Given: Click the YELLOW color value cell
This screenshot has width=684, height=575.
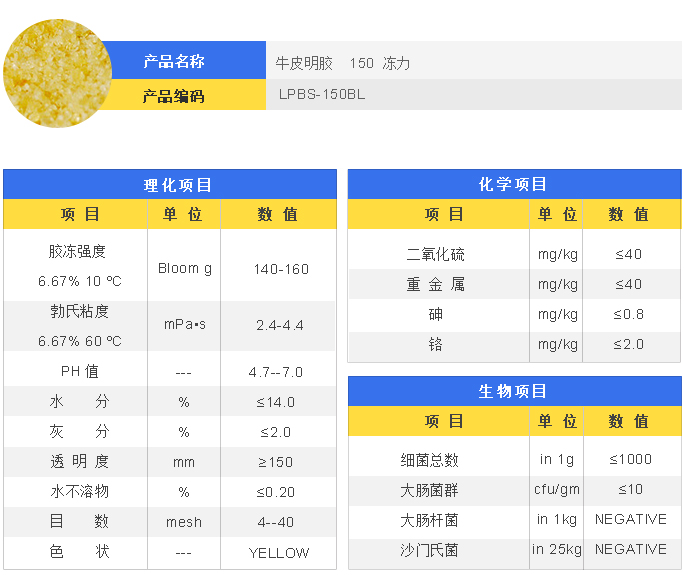Looking at the screenshot, I should pyautogui.click(x=279, y=553).
